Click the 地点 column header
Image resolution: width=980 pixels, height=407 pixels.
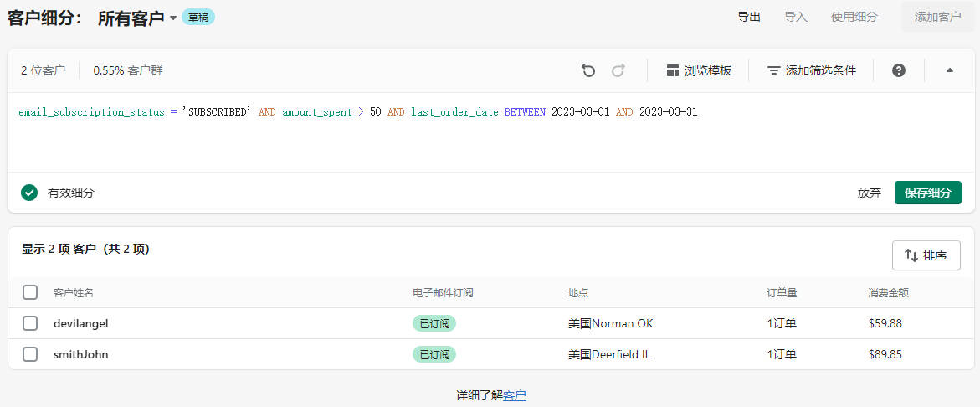[x=578, y=292]
